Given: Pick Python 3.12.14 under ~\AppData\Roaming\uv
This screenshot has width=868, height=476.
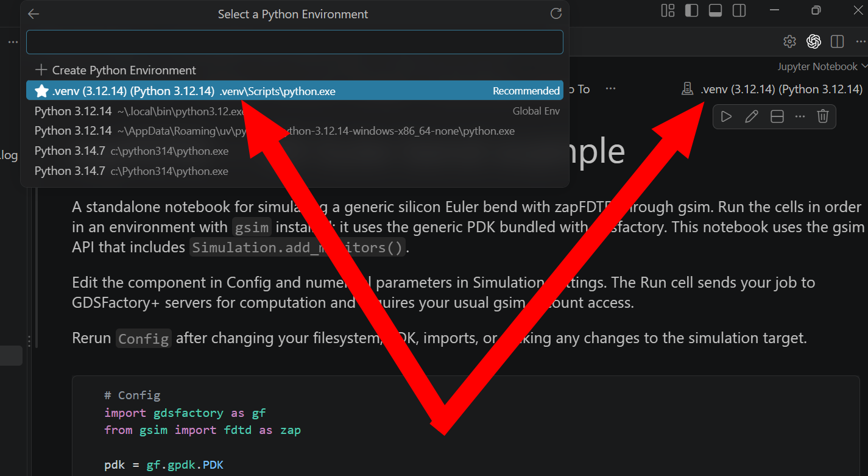Looking at the screenshot, I should point(295,131).
